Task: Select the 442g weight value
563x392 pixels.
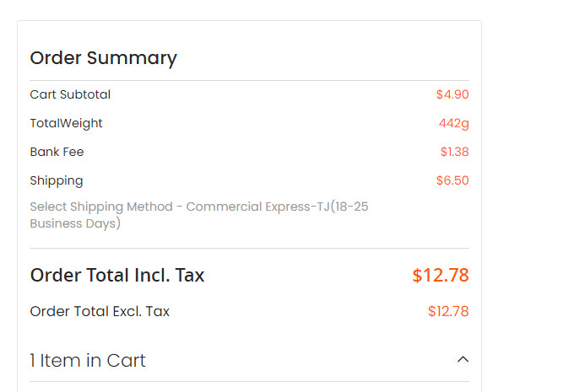Action: click(x=453, y=123)
